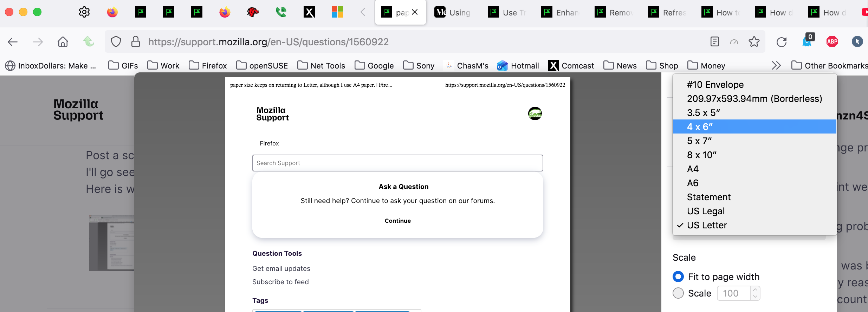
Task: Select Fit to page width radio
Action: 678,277
